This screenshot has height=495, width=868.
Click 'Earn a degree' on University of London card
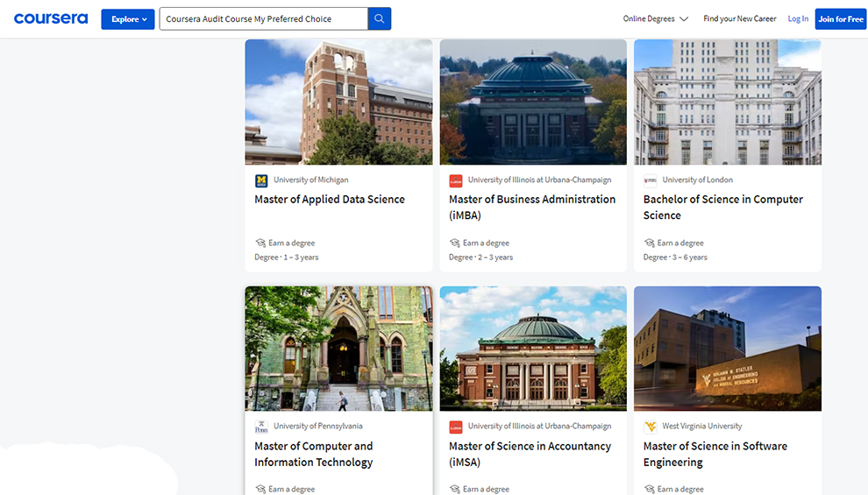tap(680, 243)
